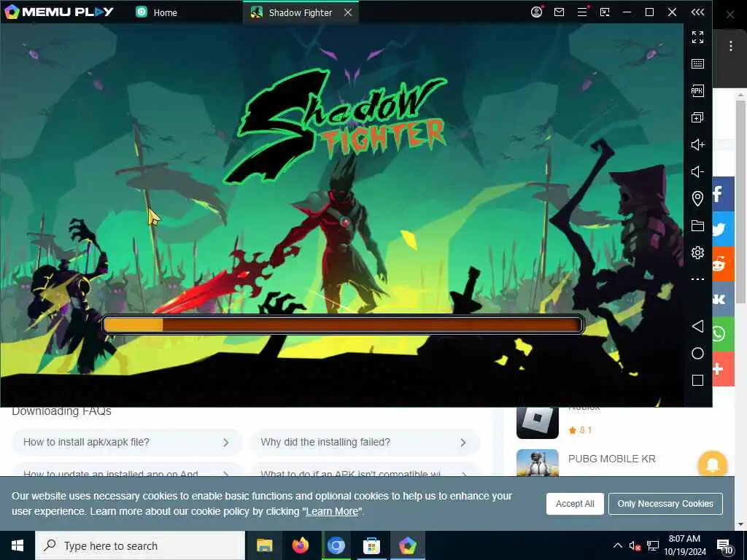Click the orange notification bell button
The image size is (747, 560).
[x=713, y=464]
